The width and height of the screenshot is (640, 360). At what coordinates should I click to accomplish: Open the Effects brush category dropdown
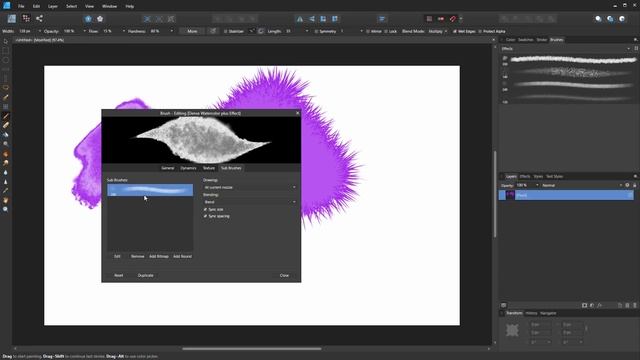pos(565,49)
